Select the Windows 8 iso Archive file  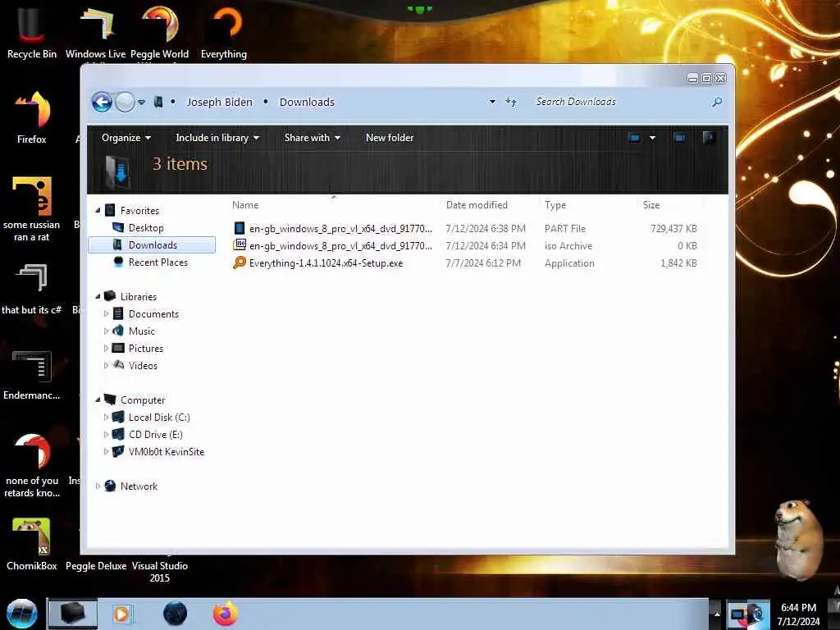coord(465,245)
